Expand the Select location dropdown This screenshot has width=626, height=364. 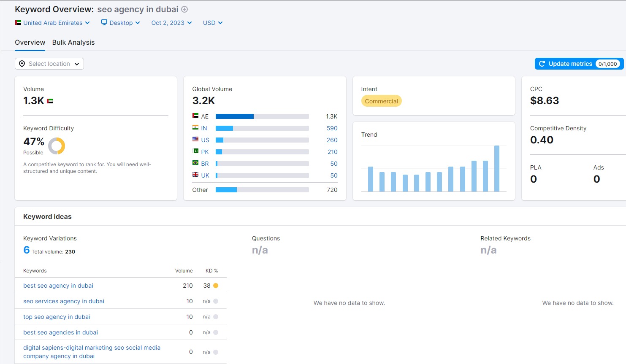tap(49, 64)
